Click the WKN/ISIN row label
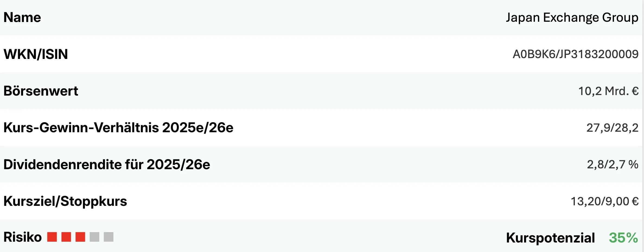The height and width of the screenshot is (252, 644). [x=36, y=54]
